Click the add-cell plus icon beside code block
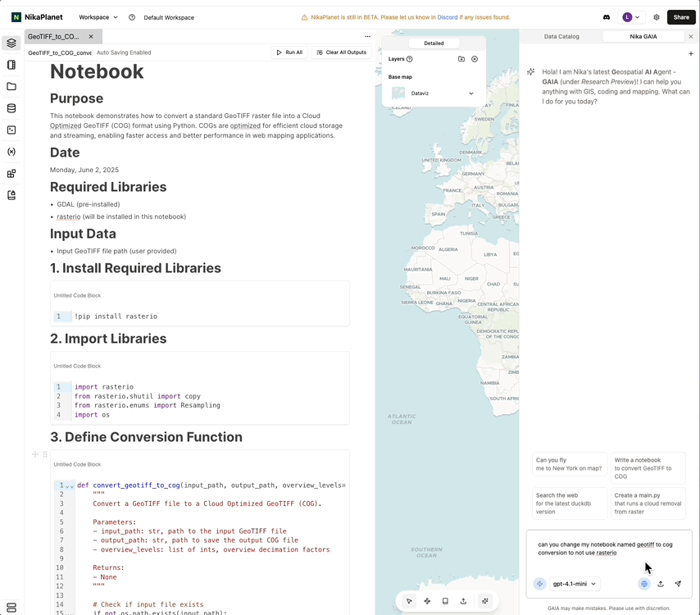This screenshot has height=615, width=700. coord(34,454)
